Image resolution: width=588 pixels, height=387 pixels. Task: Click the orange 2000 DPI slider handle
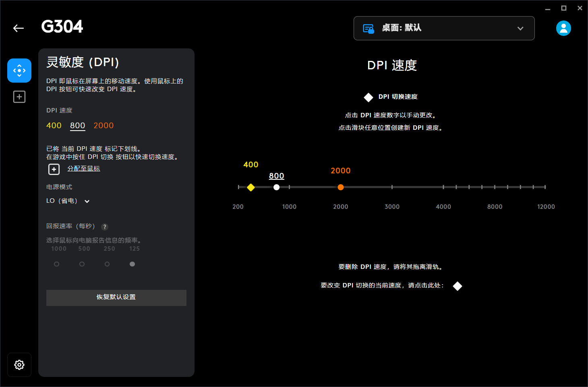pos(341,187)
